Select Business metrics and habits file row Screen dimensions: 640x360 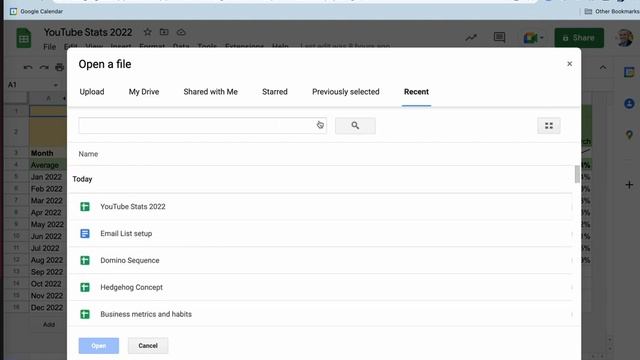coord(321,313)
